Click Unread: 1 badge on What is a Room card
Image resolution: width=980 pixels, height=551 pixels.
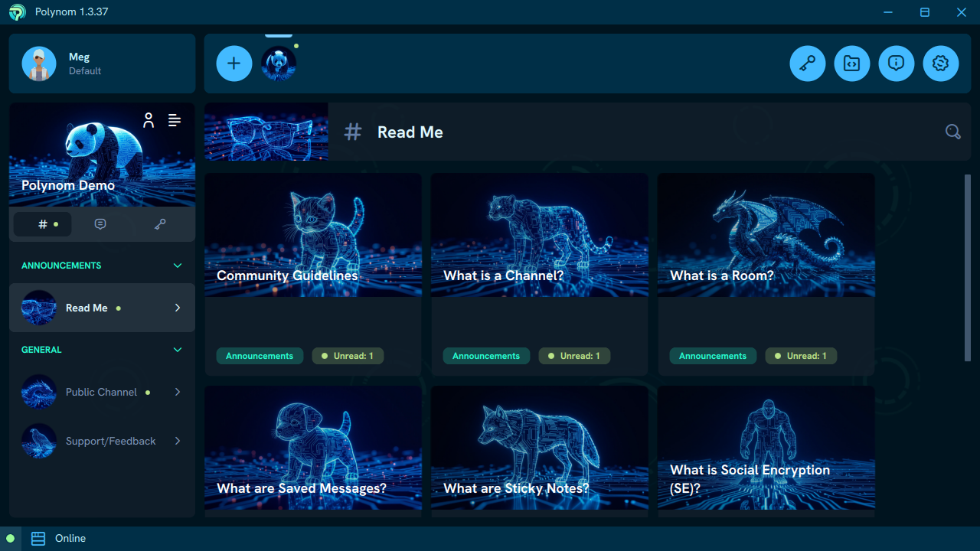[x=800, y=356]
